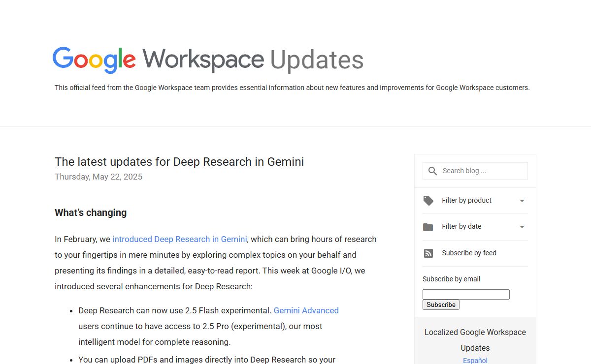This screenshot has height=364, width=591.
Task: Click the Subscribe by email text box
Action: tap(466, 294)
